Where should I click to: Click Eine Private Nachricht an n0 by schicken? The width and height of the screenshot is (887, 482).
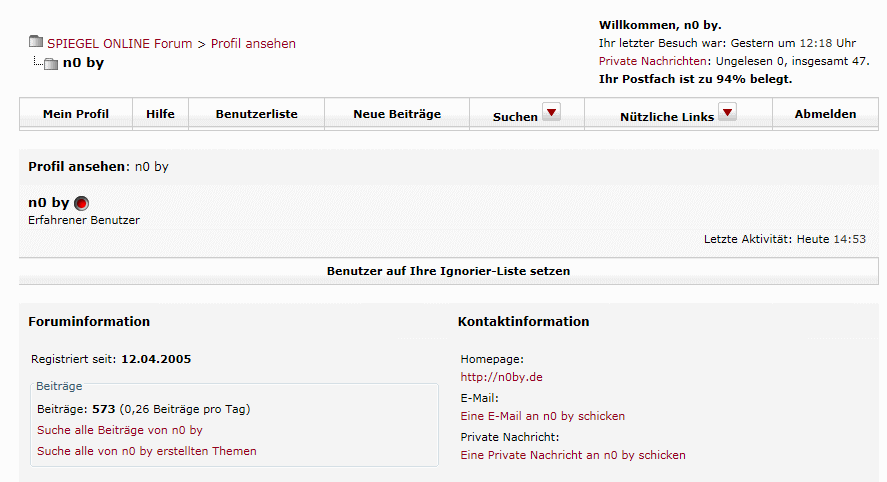(573, 455)
